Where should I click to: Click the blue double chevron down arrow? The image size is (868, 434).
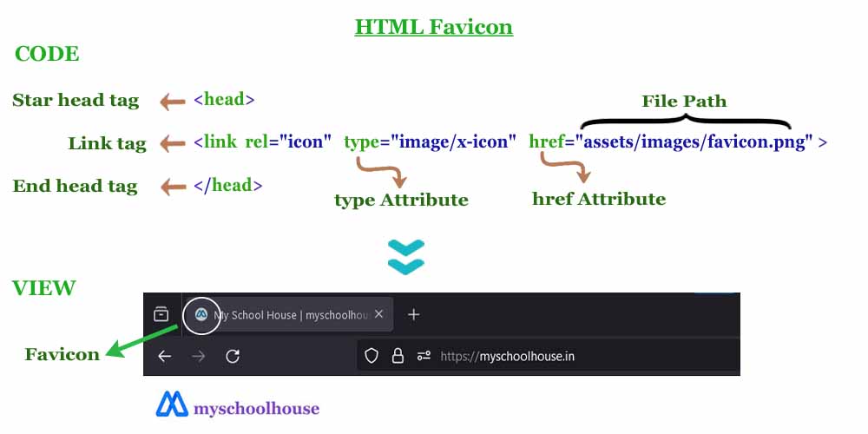[x=406, y=256]
